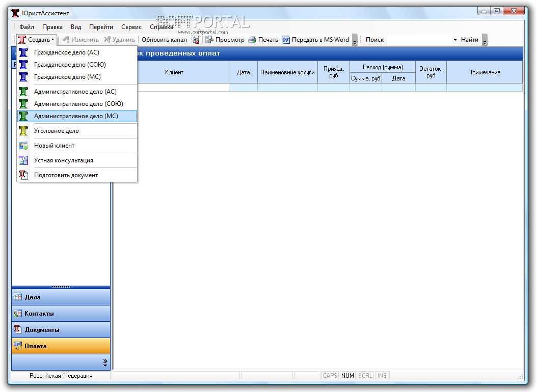Click the Клиент column header
This screenshot has height=392, width=537.
(174, 72)
